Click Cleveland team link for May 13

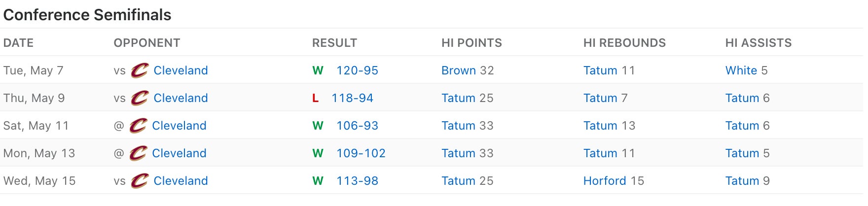[179, 153]
